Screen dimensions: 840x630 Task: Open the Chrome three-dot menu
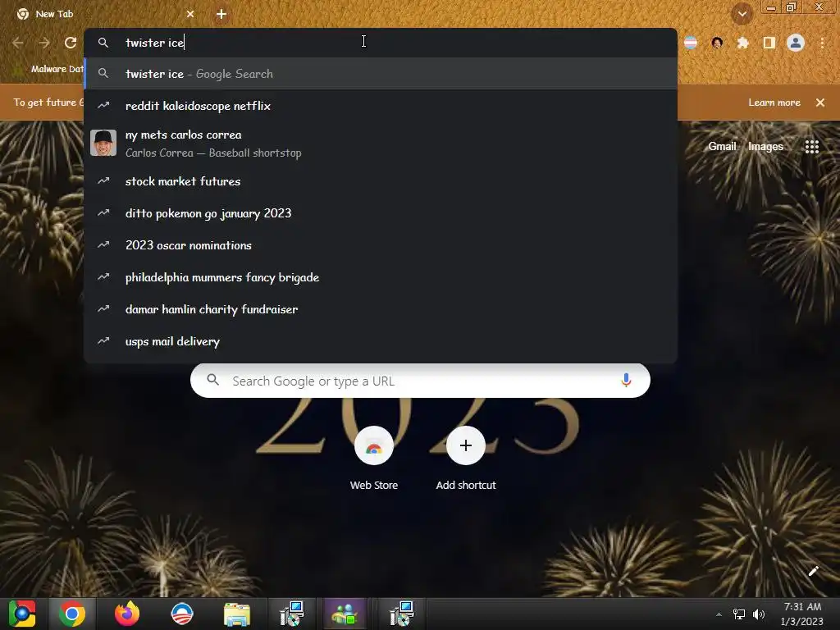click(822, 43)
